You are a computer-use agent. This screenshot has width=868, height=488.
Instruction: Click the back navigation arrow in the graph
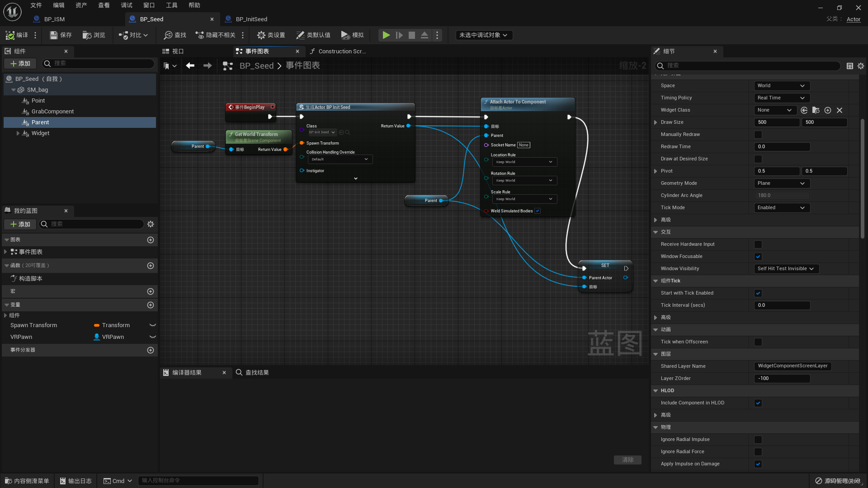[x=190, y=66]
